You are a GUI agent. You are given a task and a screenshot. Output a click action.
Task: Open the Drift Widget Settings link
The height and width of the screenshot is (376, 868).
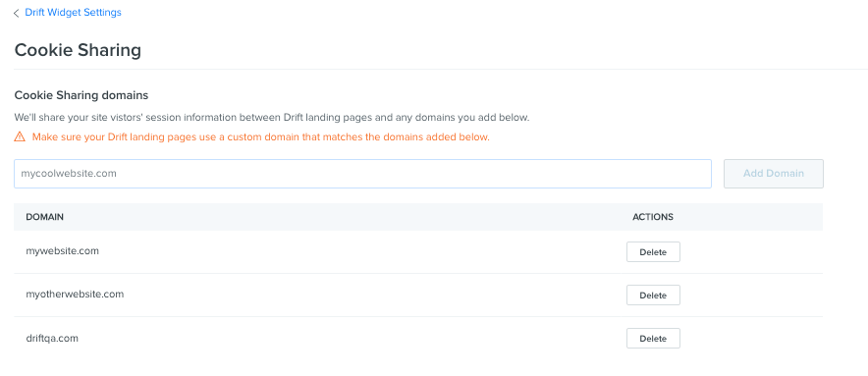coord(73,12)
